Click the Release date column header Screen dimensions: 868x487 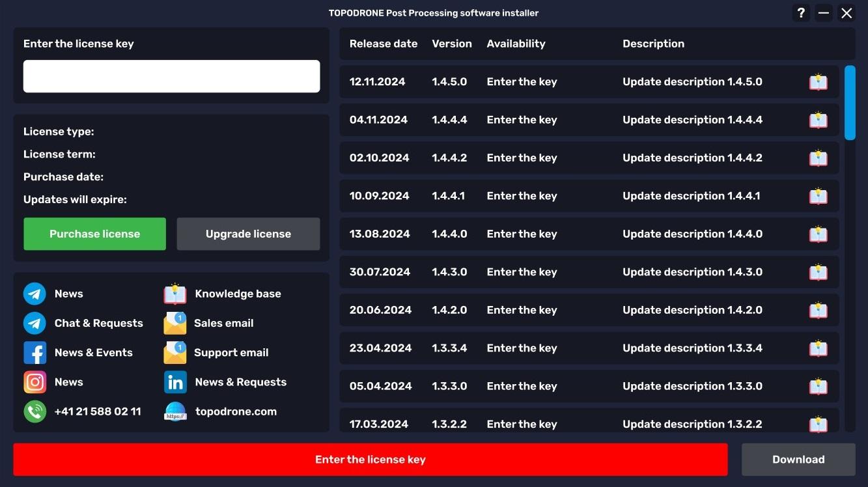point(383,44)
